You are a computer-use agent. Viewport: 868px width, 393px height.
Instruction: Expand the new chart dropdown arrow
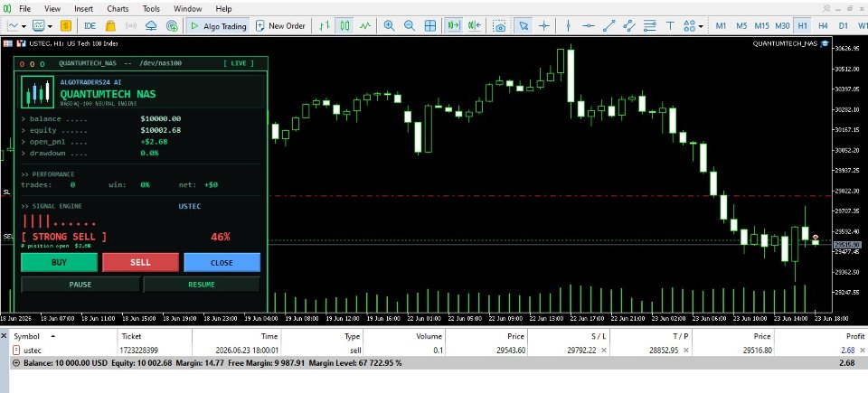point(24,25)
